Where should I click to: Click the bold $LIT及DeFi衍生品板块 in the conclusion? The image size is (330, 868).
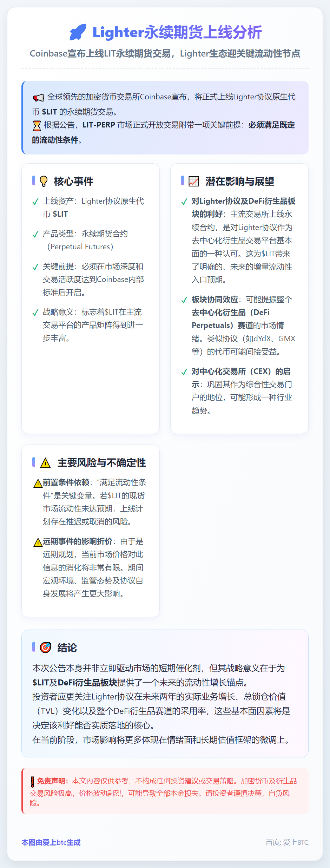coord(75,682)
